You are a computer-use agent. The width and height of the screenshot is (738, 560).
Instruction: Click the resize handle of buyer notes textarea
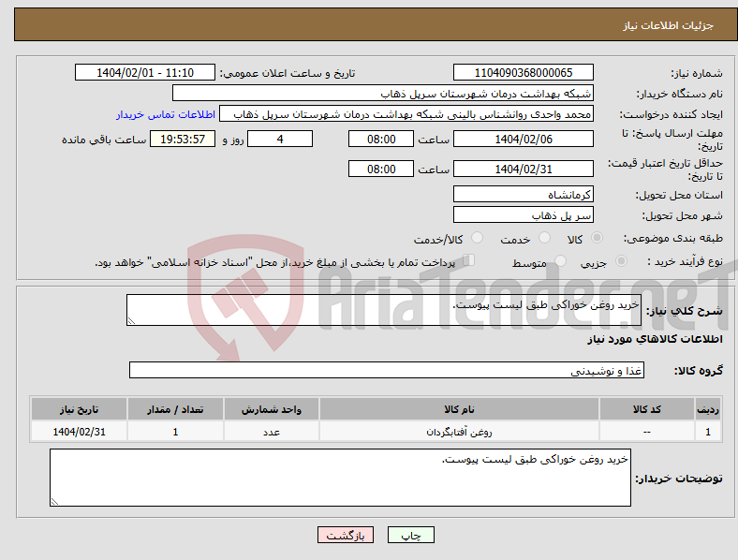pos(54,502)
